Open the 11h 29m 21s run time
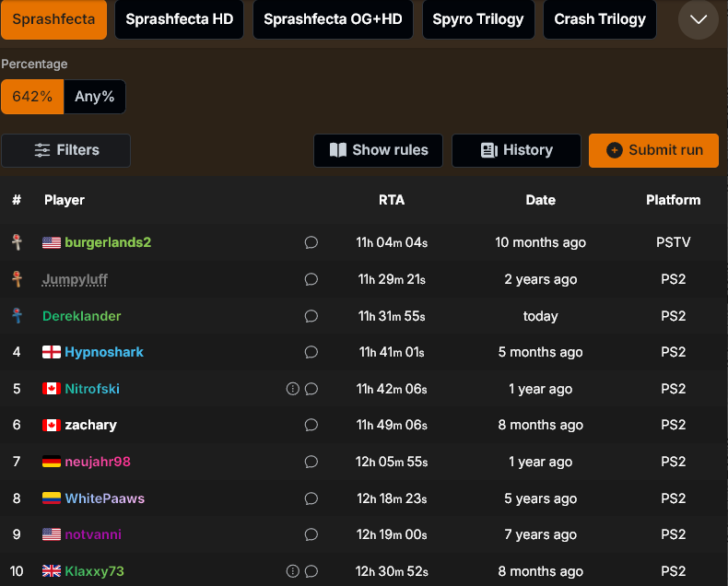Screen dimensions: 728x586 point(392,279)
